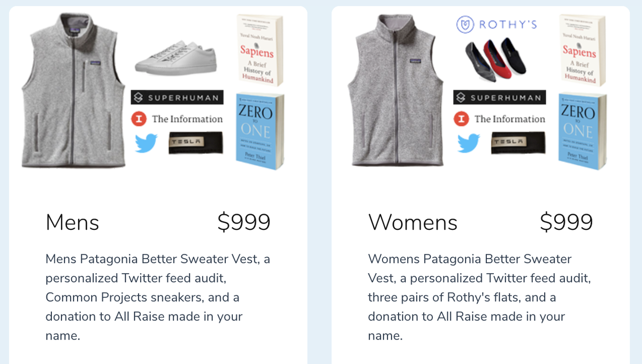The height and width of the screenshot is (364, 642).
Task: Select the Womens Patagonia vest image
Action: (396, 90)
